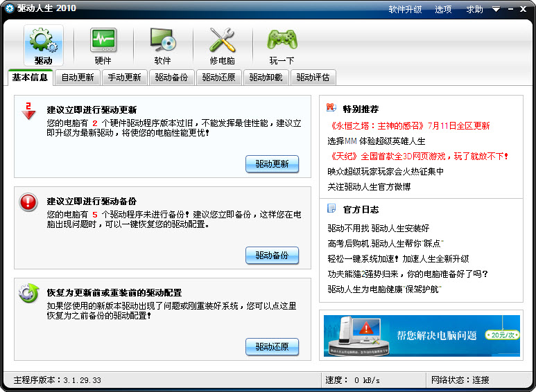The image size is (536, 392).
Task: Open 驱动不用找 驱动人生安装好 log link
Action: coord(378,228)
